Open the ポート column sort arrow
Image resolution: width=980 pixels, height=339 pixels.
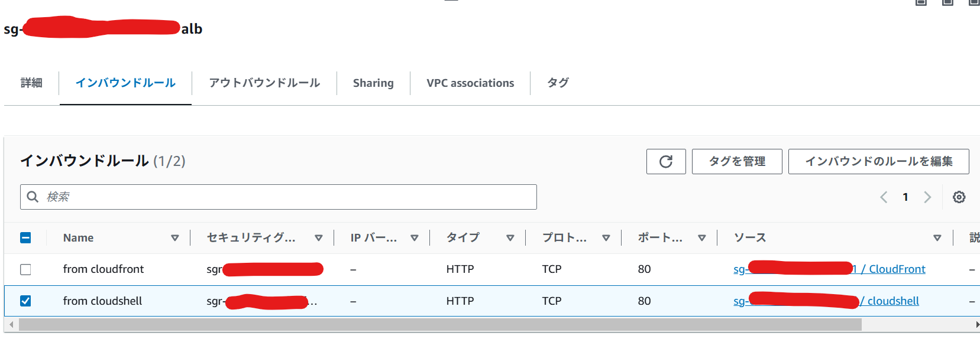click(x=701, y=238)
